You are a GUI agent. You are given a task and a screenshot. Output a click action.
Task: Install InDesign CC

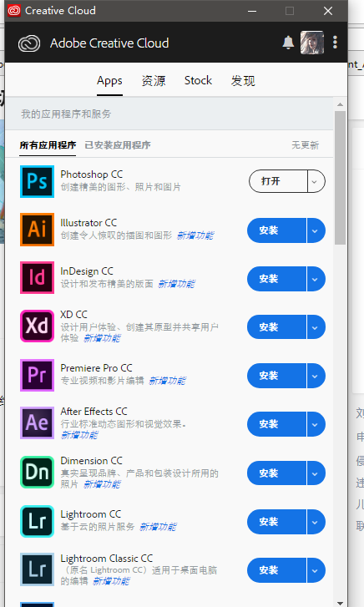pos(276,279)
